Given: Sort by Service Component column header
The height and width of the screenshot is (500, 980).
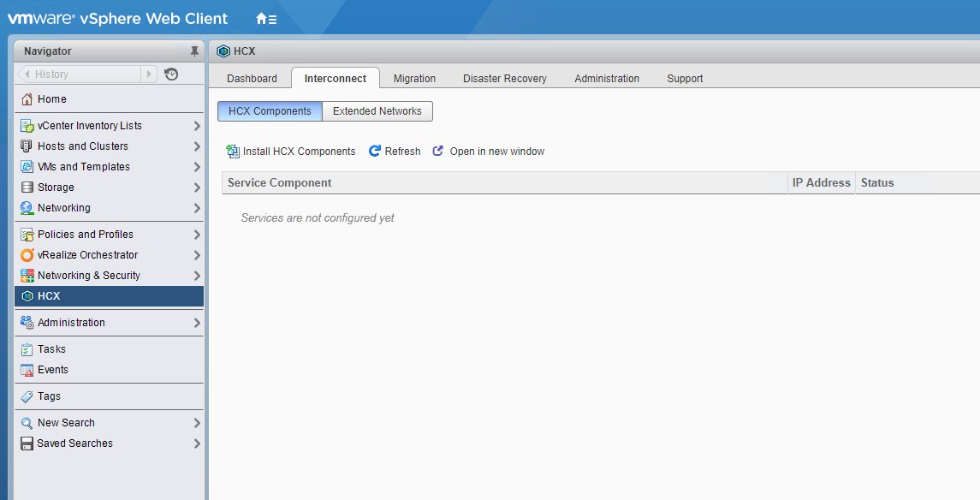Looking at the screenshot, I should [280, 183].
